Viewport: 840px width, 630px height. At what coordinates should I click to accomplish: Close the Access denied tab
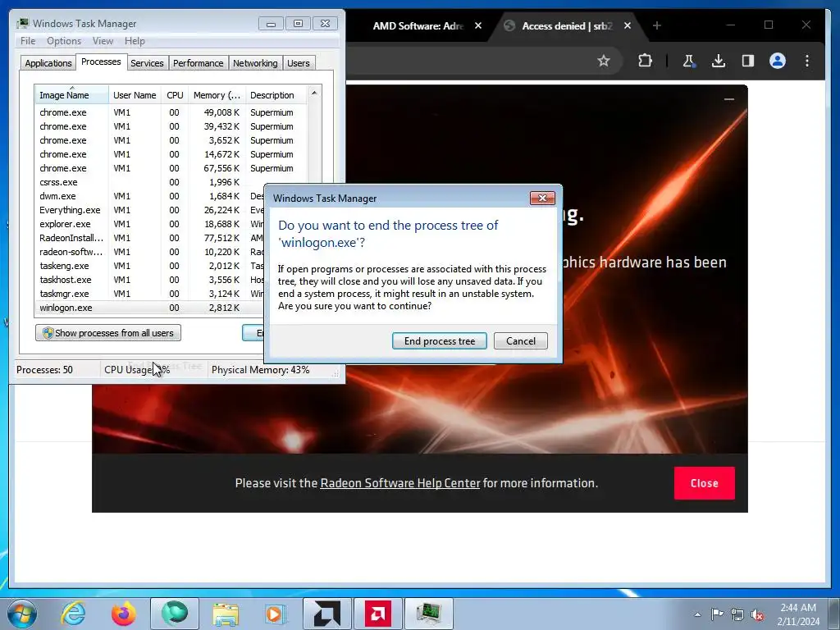tap(628, 25)
